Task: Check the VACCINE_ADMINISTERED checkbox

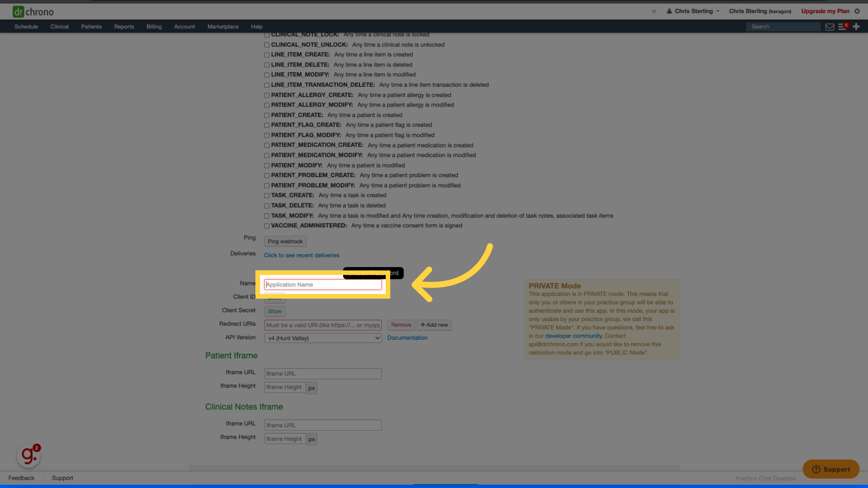Action: [267, 226]
